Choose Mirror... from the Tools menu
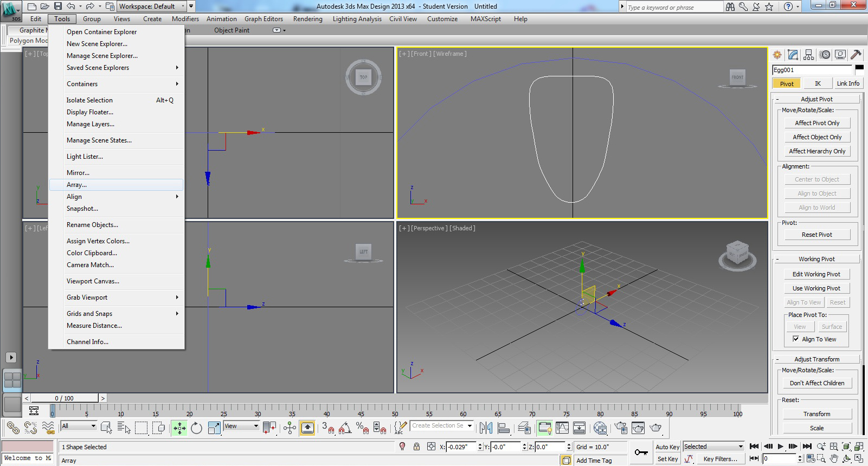 (x=117, y=173)
